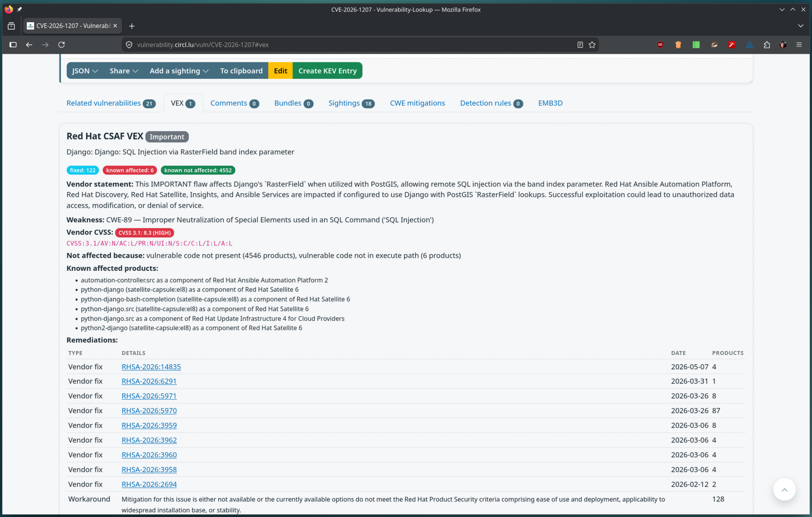Open advisory RHSA-2026:5970
The image size is (812, 517).
149,411
